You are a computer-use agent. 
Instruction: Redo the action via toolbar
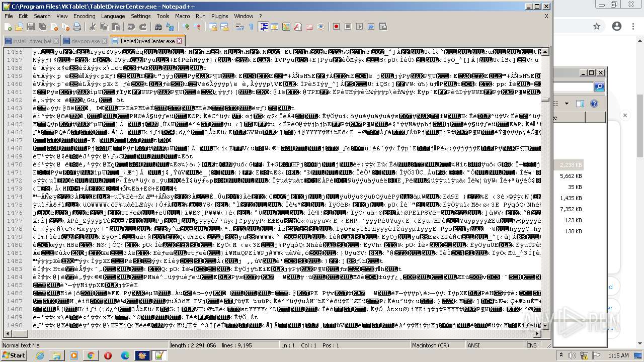pos(143,27)
